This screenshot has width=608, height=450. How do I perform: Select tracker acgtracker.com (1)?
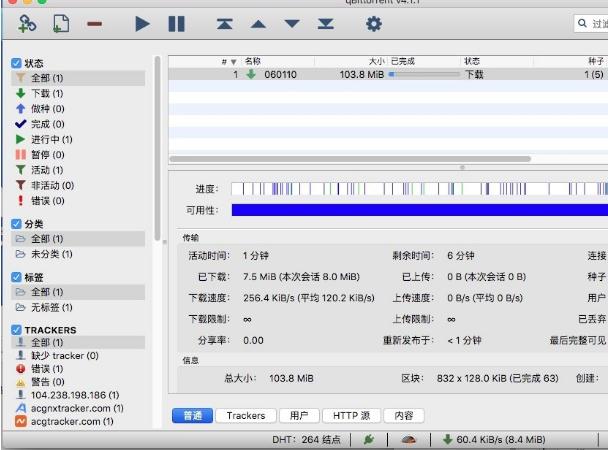78,421
